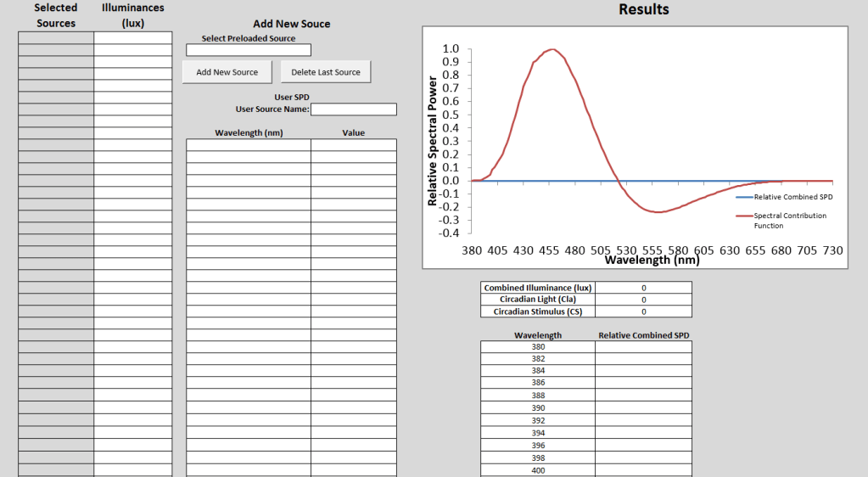Click the Add New Source button

227,72
